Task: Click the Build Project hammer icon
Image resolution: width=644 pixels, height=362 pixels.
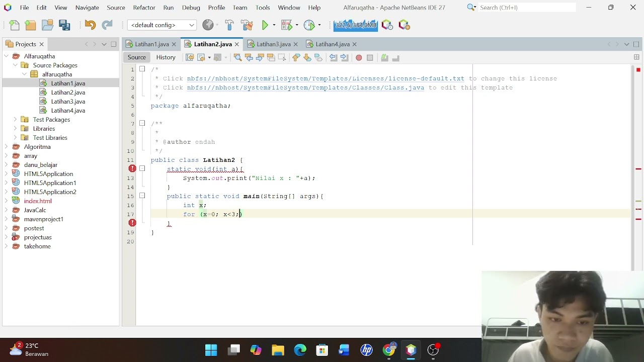Action: 229,25
